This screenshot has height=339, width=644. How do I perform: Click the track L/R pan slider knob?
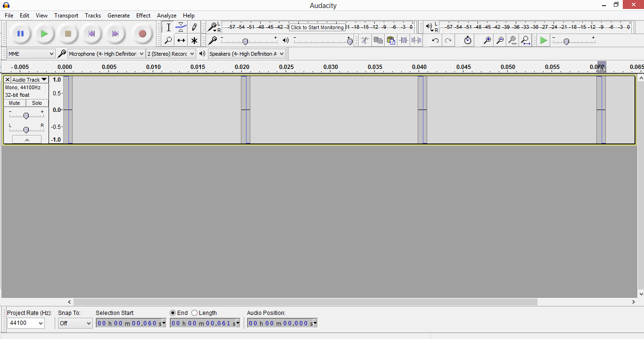(x=26, y=130)
